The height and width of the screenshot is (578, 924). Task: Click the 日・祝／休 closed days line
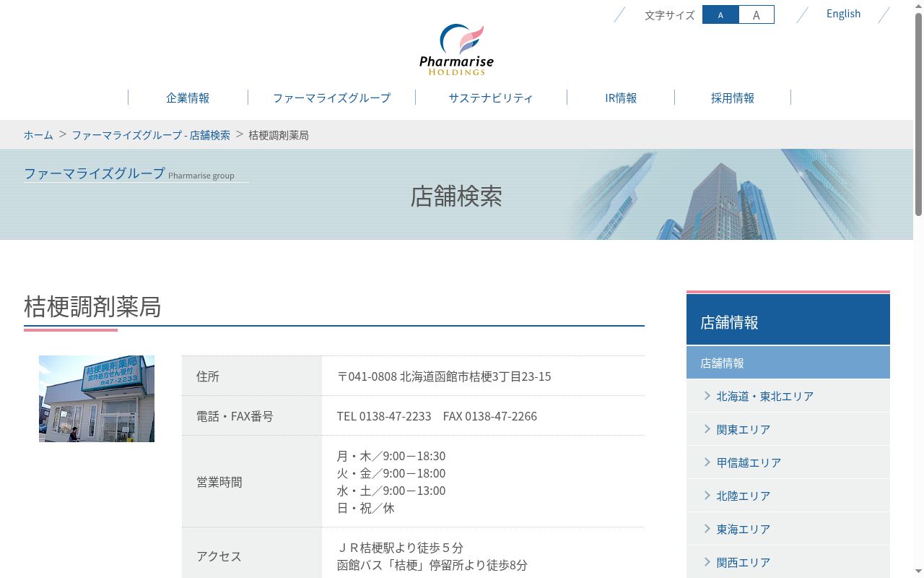[x=366, y=508]
